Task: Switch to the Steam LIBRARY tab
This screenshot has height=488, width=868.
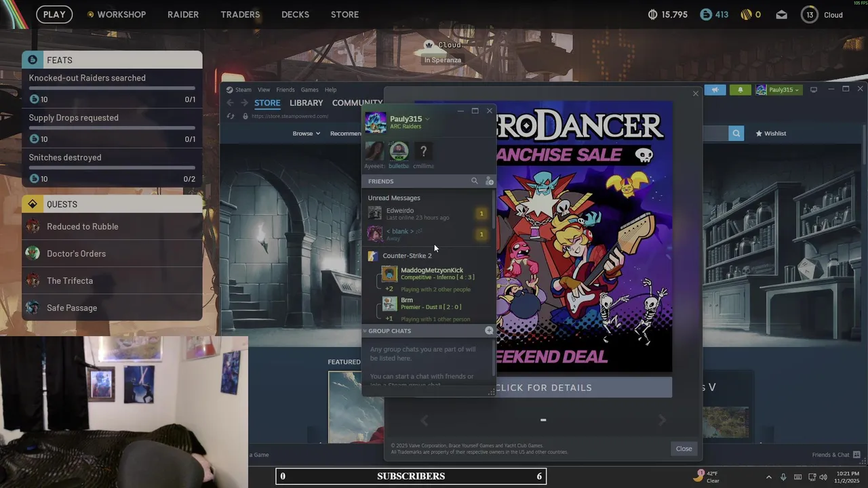Action: point(306,103)
